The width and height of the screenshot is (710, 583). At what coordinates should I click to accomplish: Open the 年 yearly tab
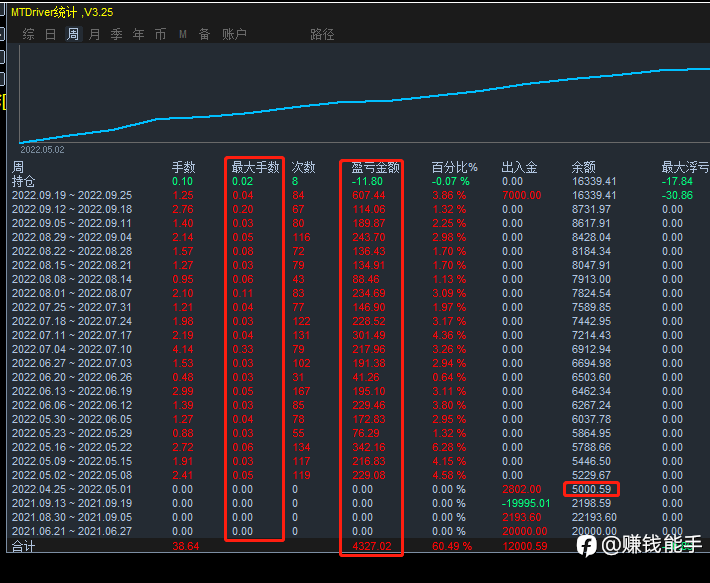point(138,34)
